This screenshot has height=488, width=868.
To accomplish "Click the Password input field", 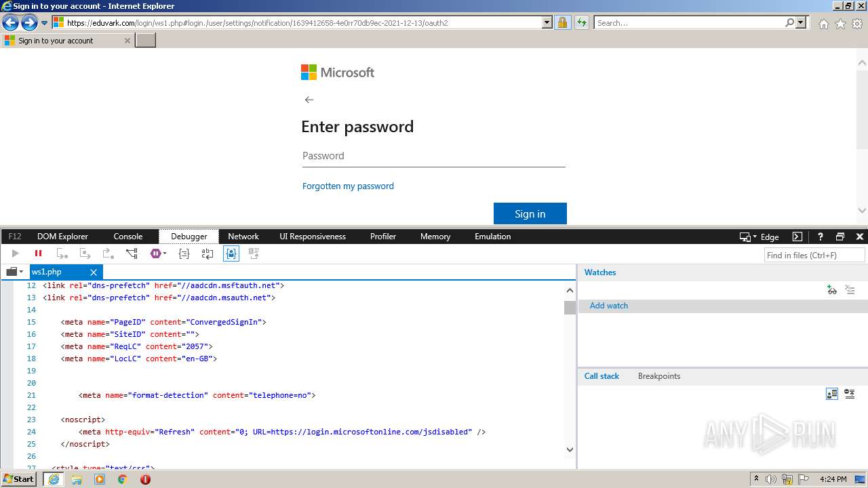I will 433,156.
